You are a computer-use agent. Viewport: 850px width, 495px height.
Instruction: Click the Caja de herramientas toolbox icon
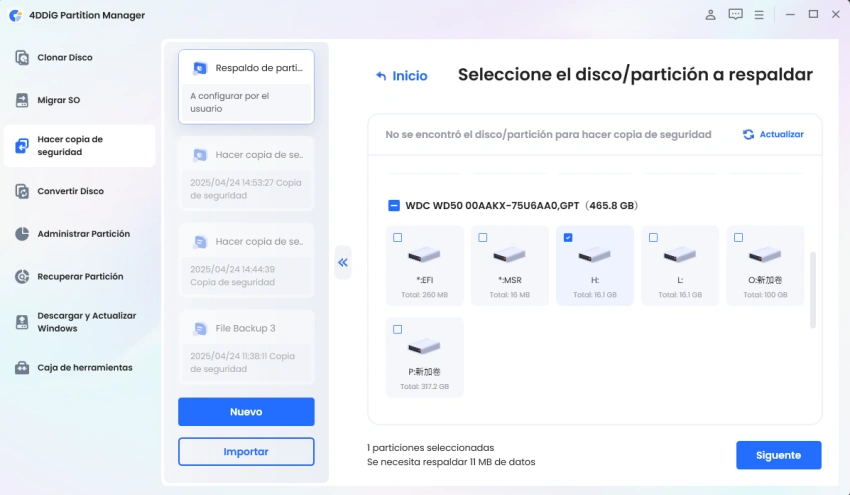coord(22,368)
